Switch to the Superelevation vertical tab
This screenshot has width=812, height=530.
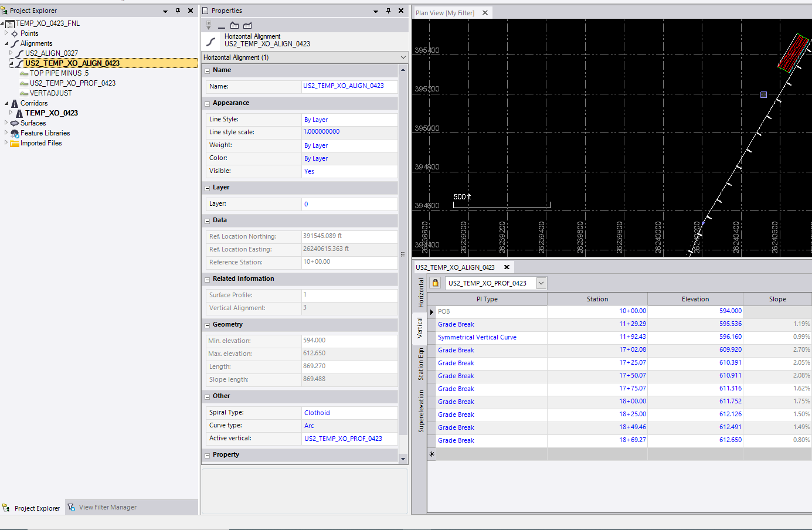click(420, 412)
